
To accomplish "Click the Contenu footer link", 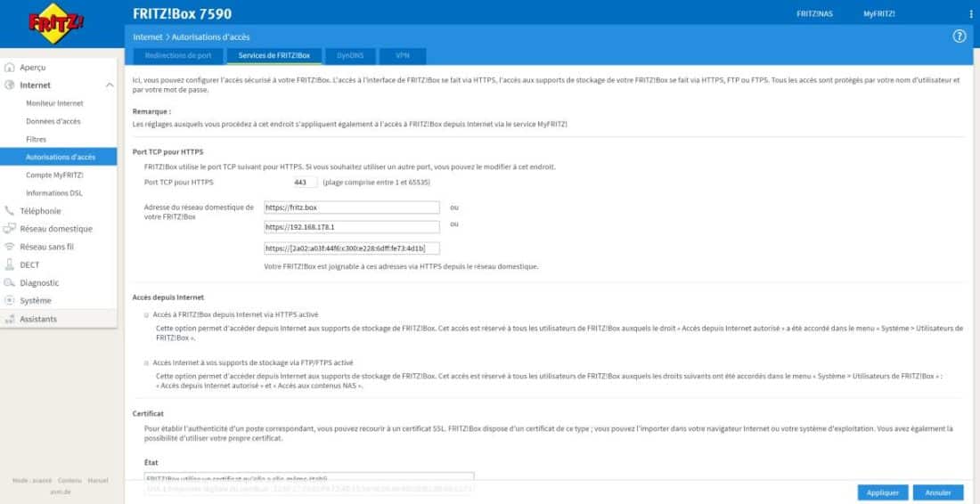I will (70, 480).
